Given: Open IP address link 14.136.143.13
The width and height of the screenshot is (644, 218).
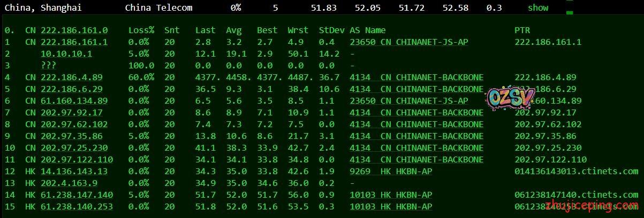Looking at the screenshot, I should coord(74,172).
